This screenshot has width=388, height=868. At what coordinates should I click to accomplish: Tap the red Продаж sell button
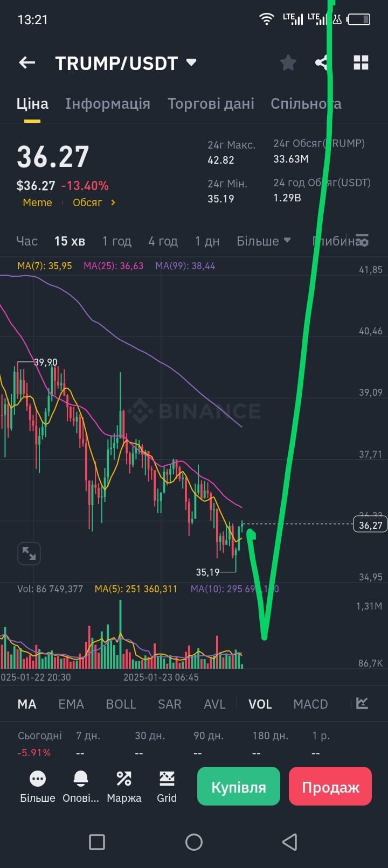point(330,786)
